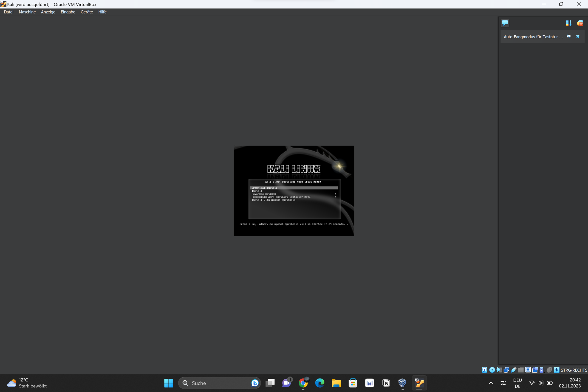This screenshot has width=588, height=392.
Task: Open VirtualBox Manager from taskbar
Action: click(402, 383)
